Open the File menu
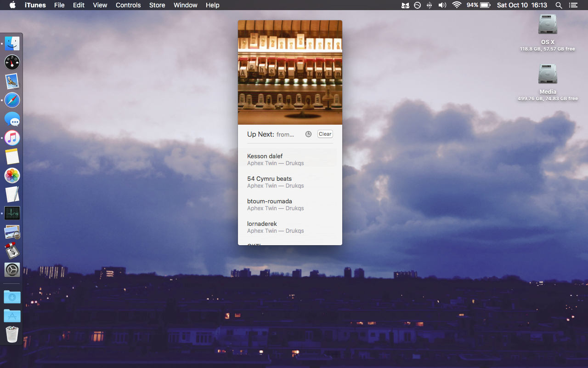588x368 pixels. (x=59, y=5)
